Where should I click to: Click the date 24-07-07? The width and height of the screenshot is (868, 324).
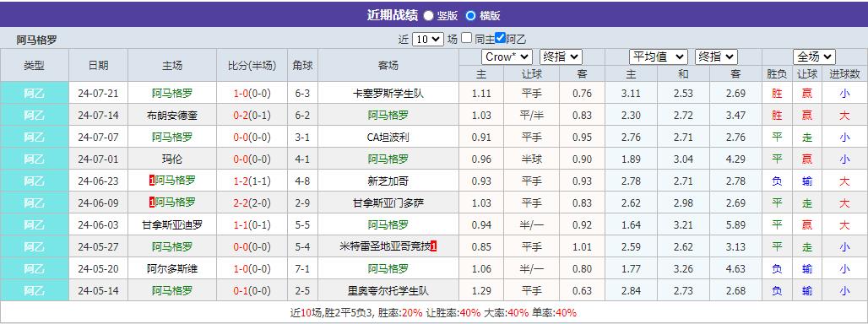[99, 138]
